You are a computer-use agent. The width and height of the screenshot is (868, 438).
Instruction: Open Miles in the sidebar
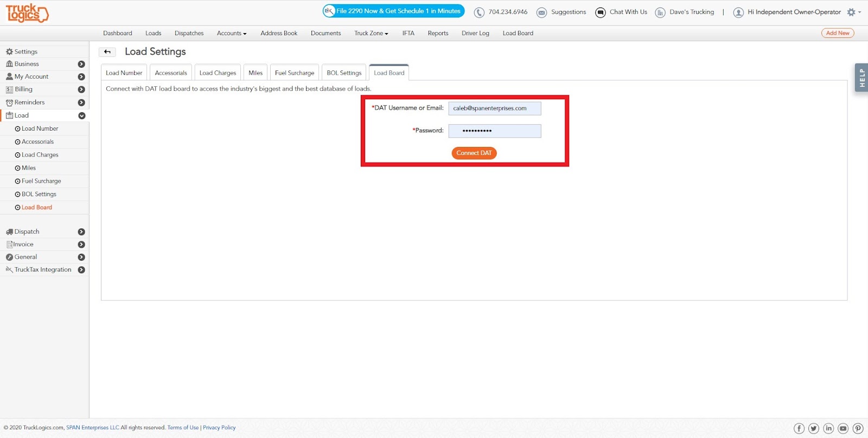[25, 168]
